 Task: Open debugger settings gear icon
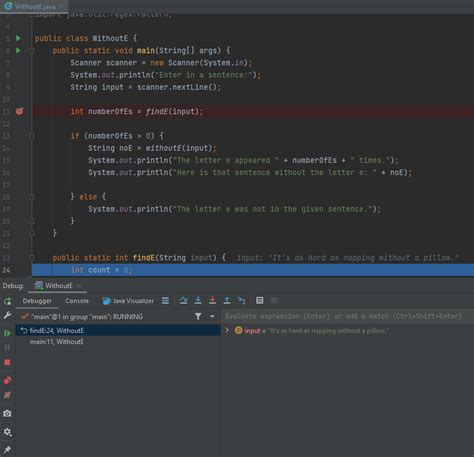tap(7, 432)
